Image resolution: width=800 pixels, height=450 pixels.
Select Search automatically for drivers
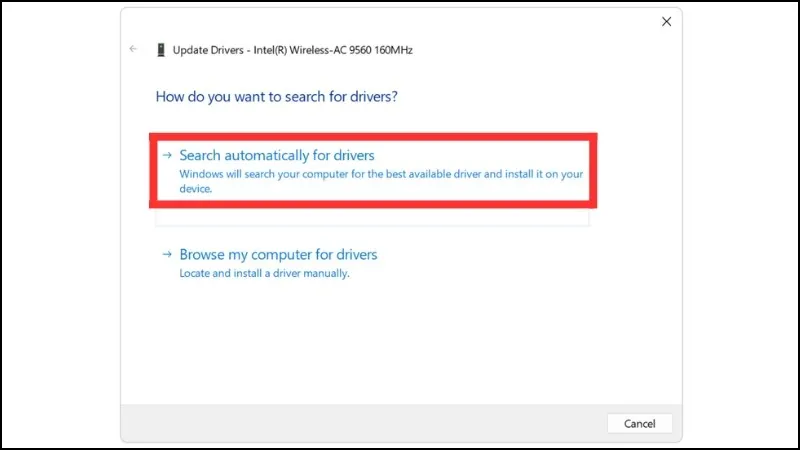click(277, 155)
